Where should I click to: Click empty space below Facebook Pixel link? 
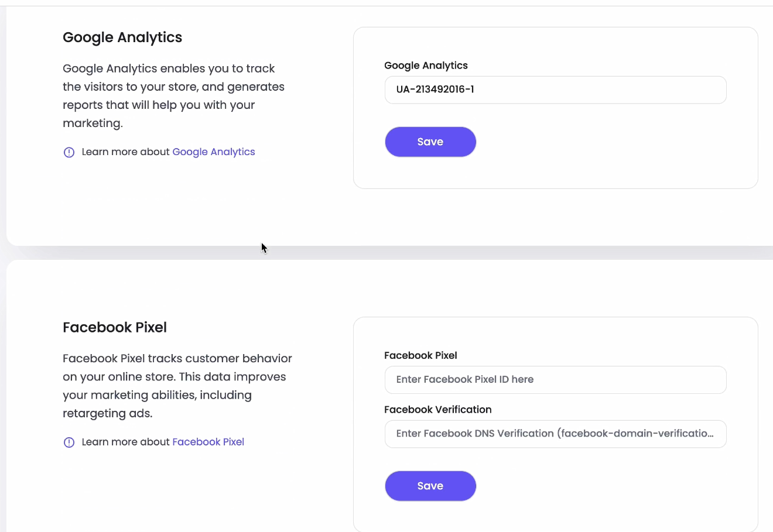[x=176, y=492]
